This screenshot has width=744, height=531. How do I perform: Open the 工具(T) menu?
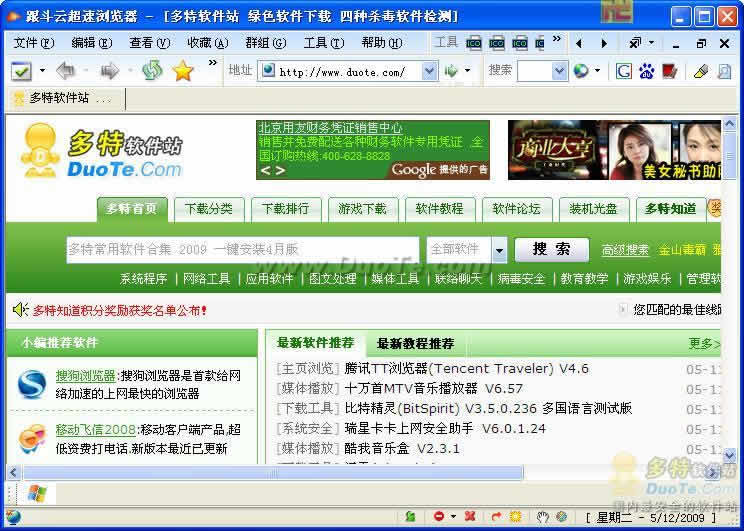323,43
